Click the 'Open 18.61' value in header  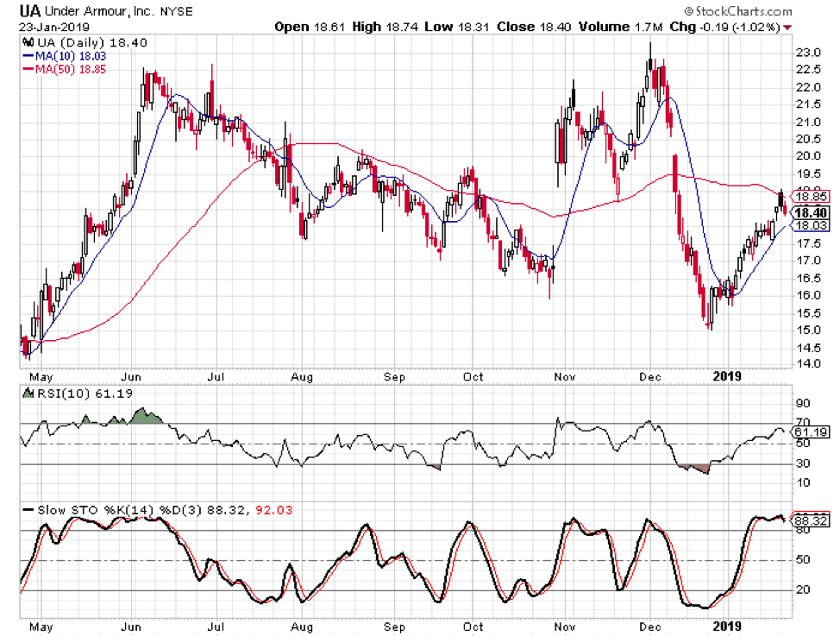(310, 27)
